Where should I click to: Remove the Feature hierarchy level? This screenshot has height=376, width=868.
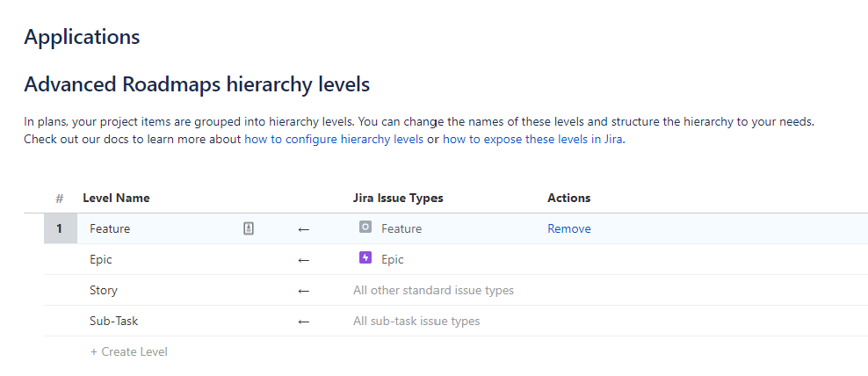pos(569,228)
